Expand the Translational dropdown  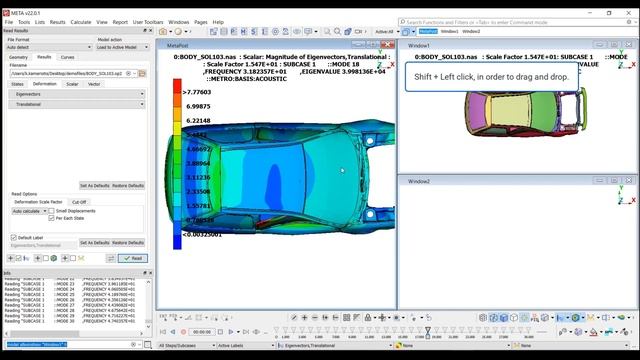coord(77,104)
